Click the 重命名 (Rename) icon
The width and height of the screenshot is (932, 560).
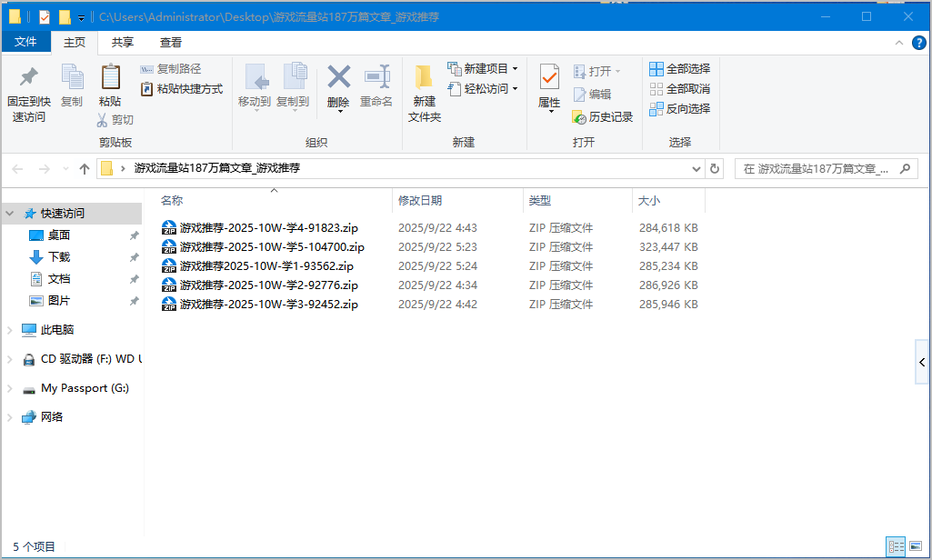[376, 88]
